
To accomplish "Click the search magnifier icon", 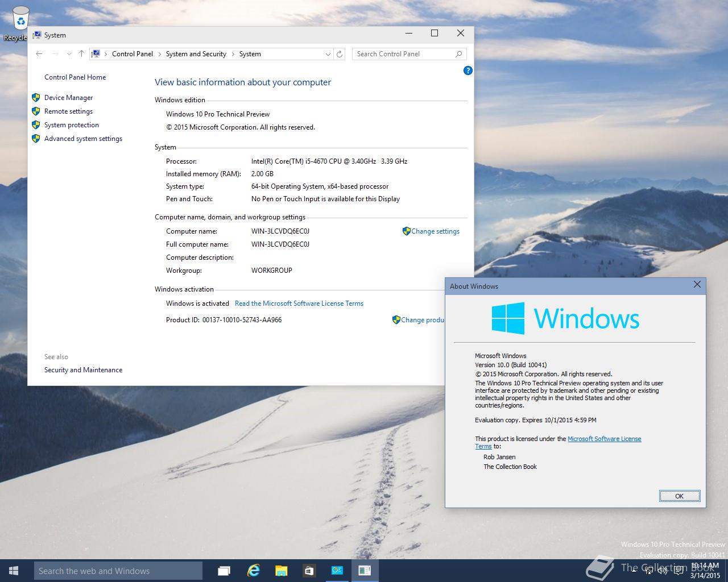I will pos(458,54).
